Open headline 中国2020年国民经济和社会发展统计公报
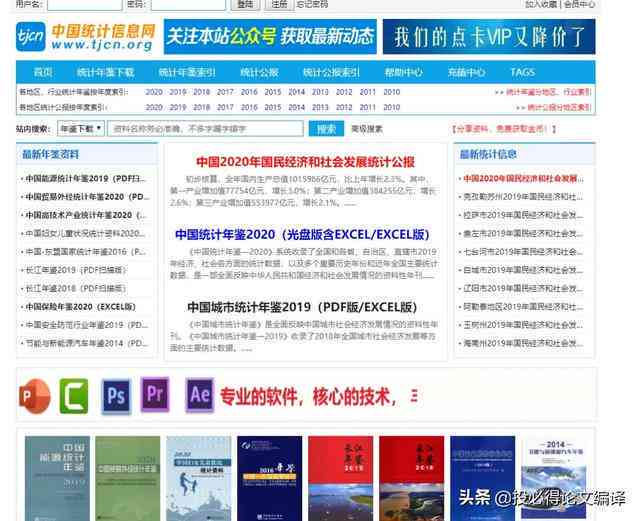The image size is (640, 521). [x=305, y=162]
